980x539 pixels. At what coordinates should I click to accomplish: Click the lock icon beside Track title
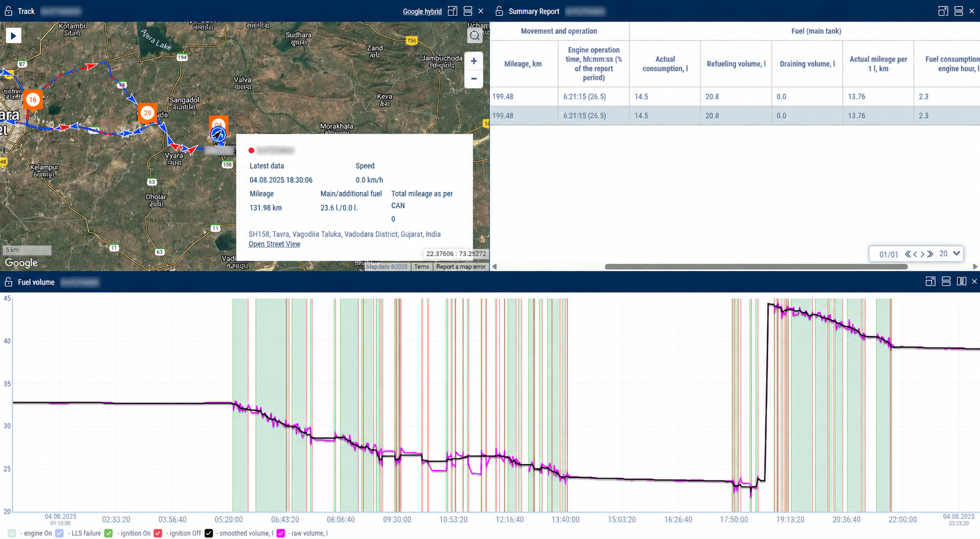point(8,11)
